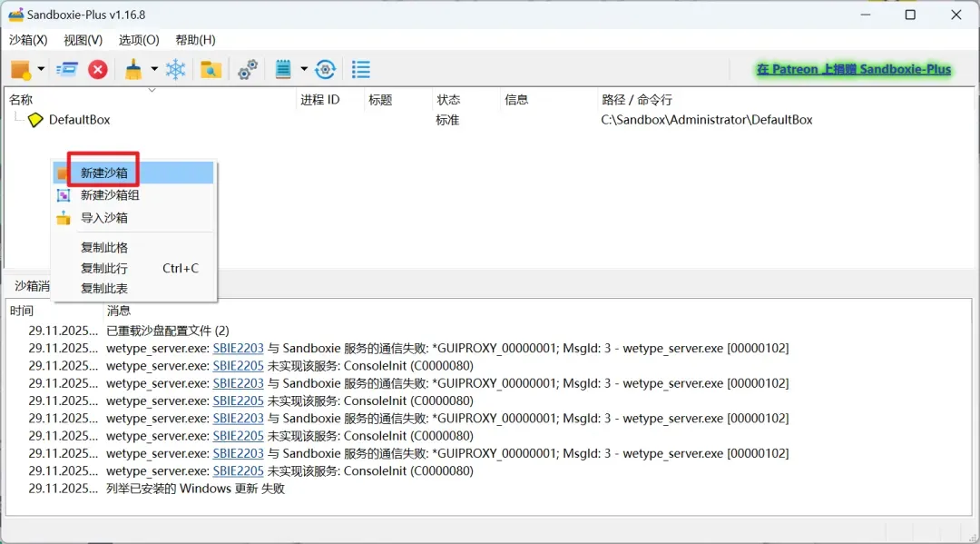
Task: Expand the notepad ini dropdown arrow
Action: click(x=304, y=69)
